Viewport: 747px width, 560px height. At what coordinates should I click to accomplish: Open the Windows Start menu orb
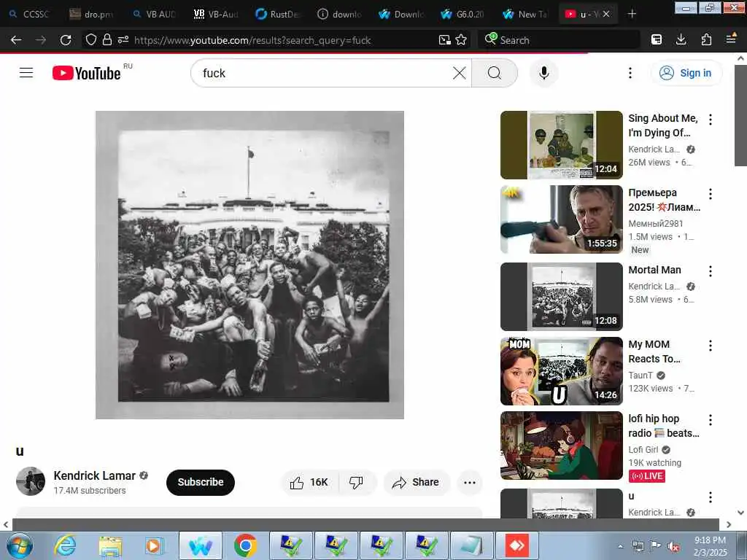pyautogui.click(x=20, y=545)
